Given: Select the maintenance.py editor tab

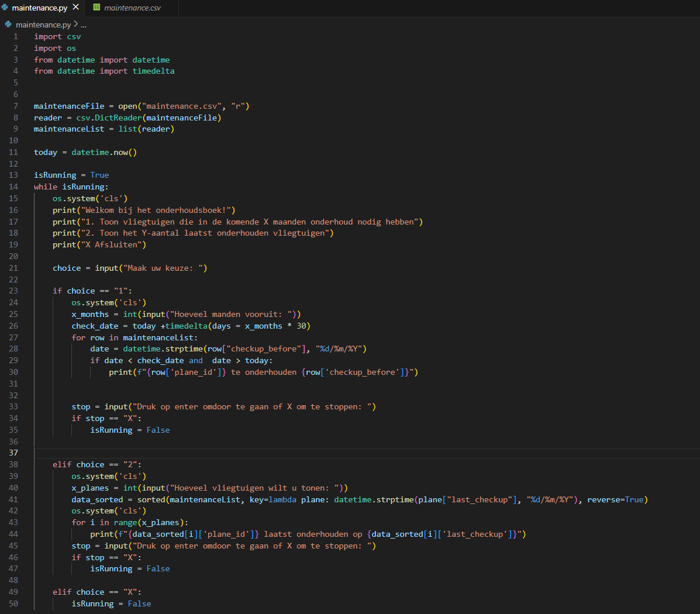Looking at the screenshot, I should tap(40, 8).
